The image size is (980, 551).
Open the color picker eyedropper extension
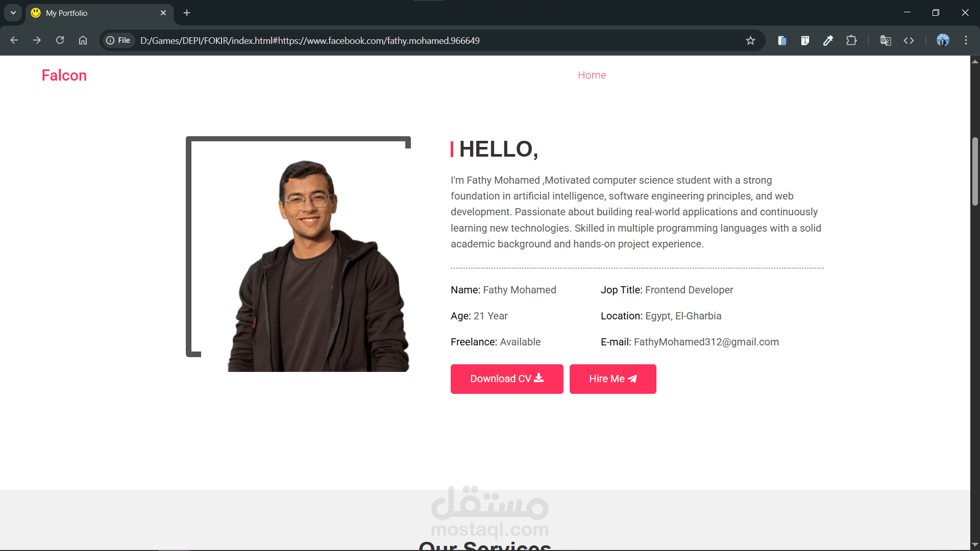coord(828,40)
